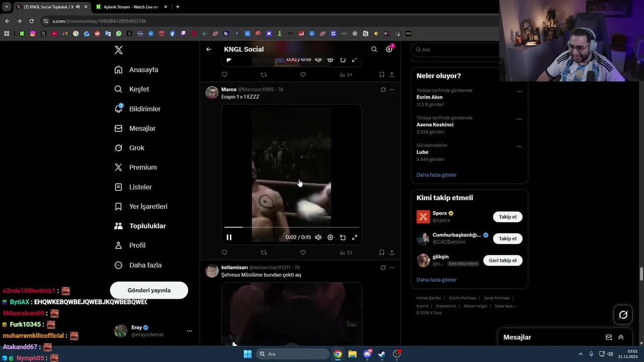Open more options on kellamisarı's post
The height and width of the screenshot is (362, 644).
[x=392, y=267]
